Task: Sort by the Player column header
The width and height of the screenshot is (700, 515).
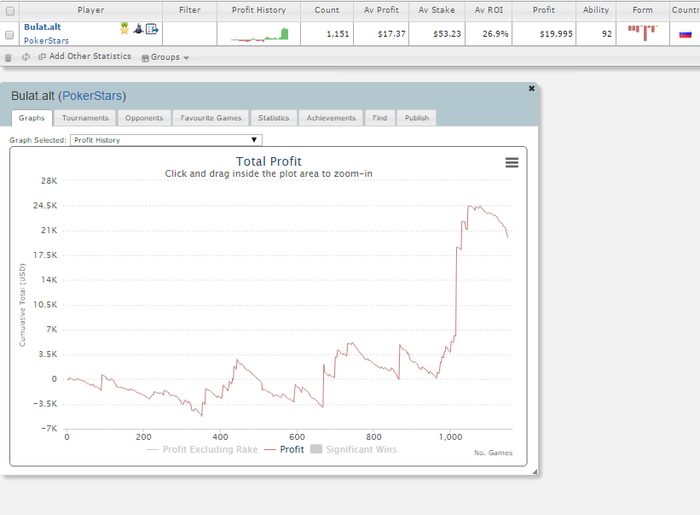Action: (x=91, y=10)
